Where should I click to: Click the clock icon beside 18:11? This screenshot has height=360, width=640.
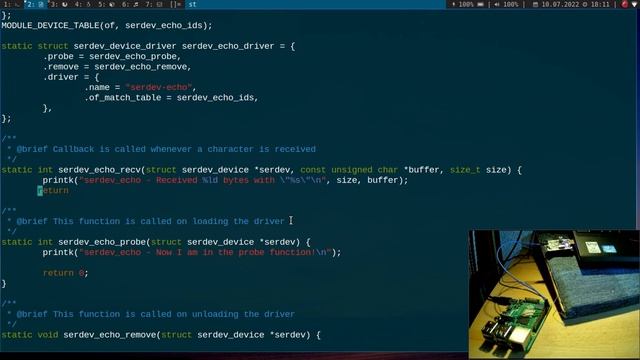click(x=585, y=4)
